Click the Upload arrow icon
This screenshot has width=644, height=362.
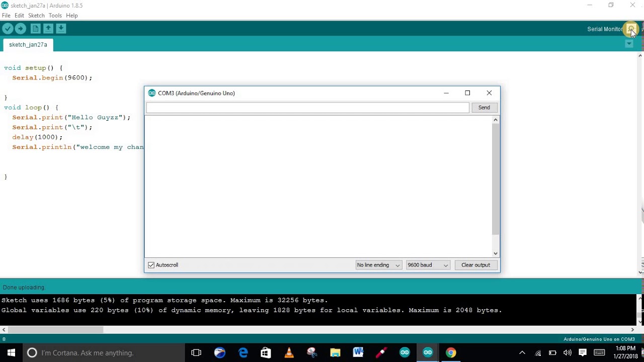[x=21, y=29]
